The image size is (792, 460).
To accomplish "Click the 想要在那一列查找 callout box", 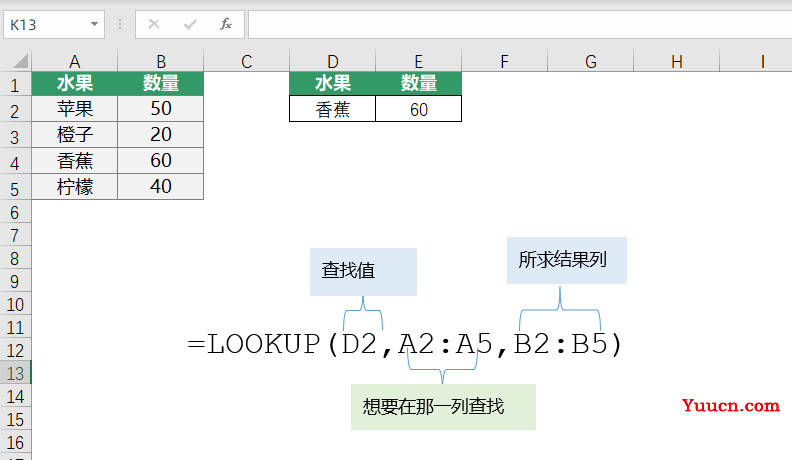I will (443, 407).
